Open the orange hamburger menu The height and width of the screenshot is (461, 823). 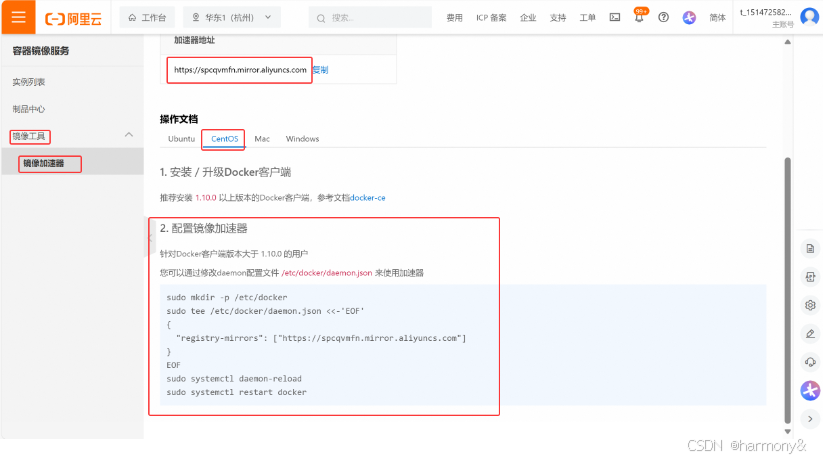(18, 17)
